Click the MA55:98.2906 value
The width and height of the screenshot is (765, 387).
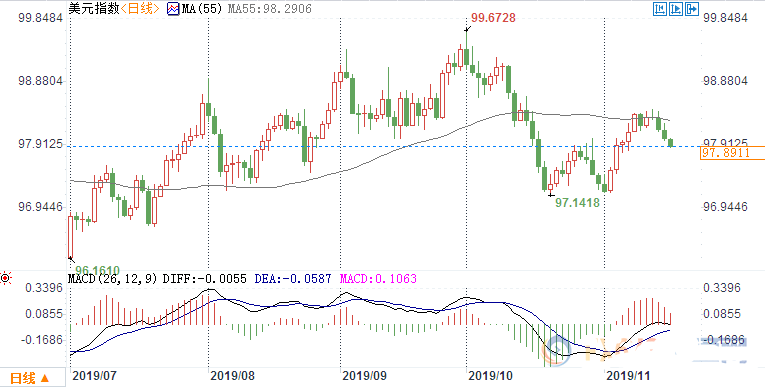point(269,9)
